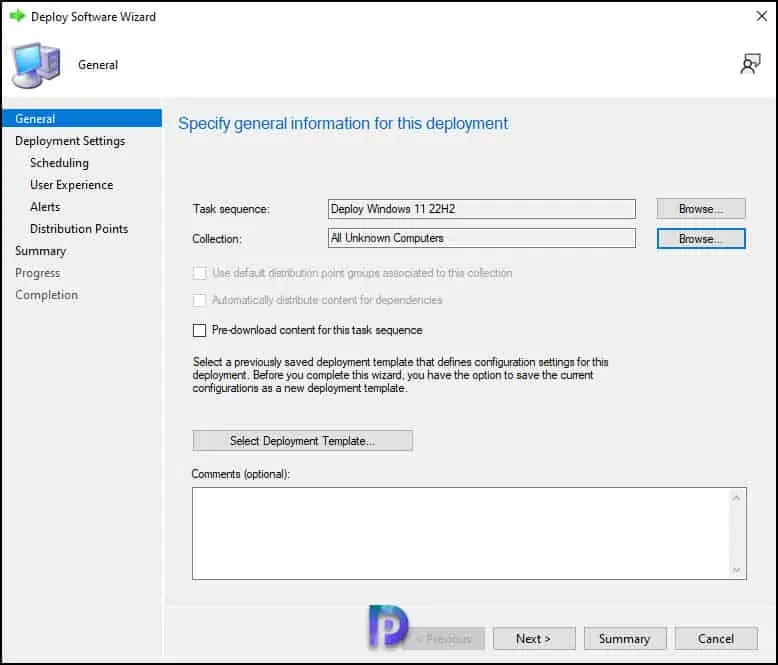Click the Task sequence field

point(481,209)
